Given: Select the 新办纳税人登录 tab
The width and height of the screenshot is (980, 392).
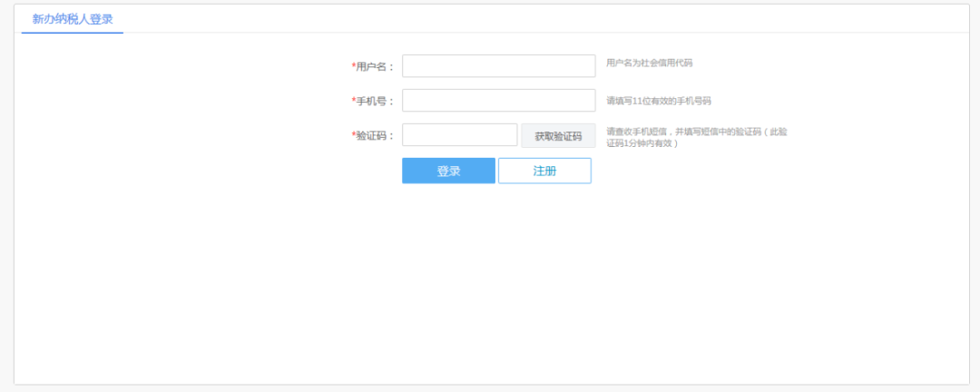Looking at the screenshot, I should click(x=73, y=19).
